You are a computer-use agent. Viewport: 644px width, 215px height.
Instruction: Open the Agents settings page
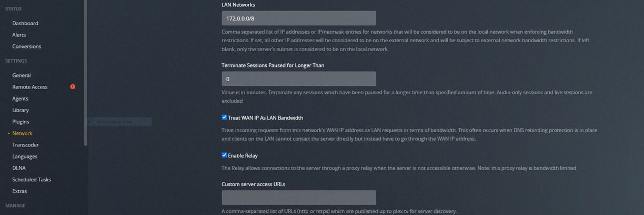[21, 99]
